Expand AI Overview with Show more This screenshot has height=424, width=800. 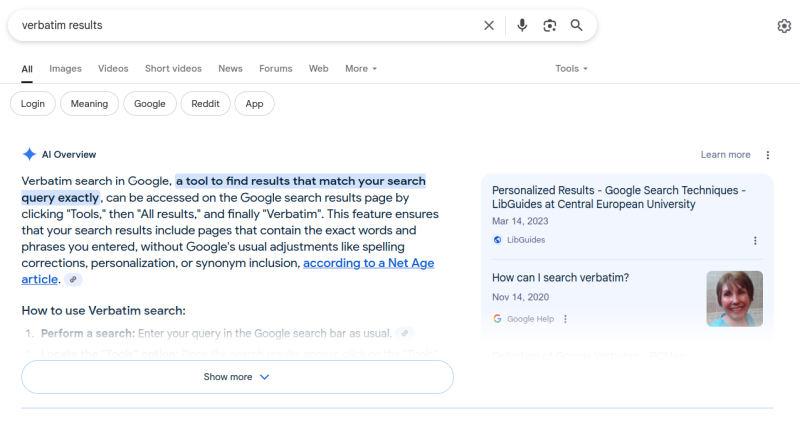(237, 377)
